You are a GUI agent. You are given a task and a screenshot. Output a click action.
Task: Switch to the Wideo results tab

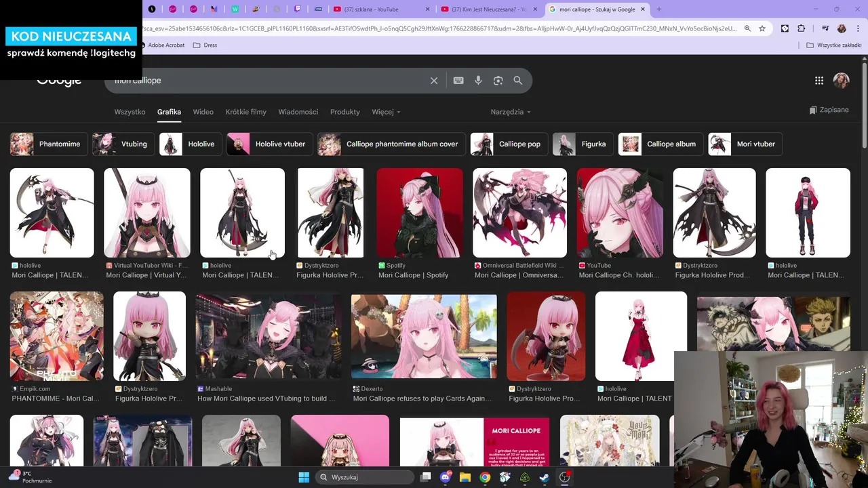(203, 112)
